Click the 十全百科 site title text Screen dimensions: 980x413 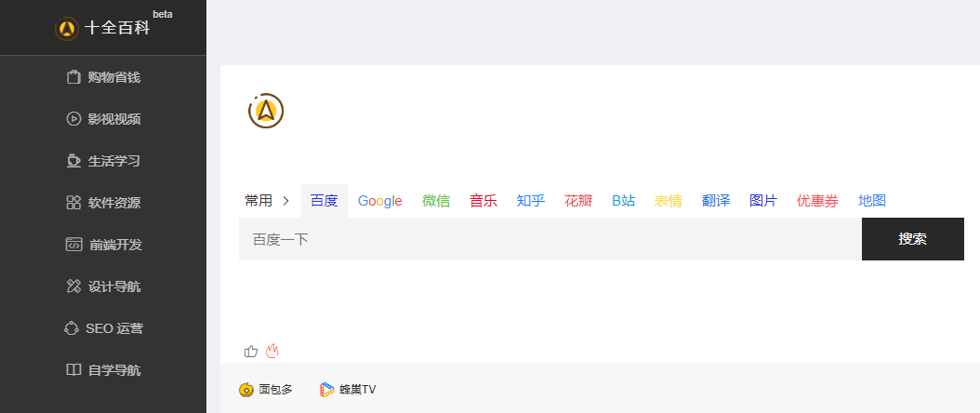pyautogui.click(x=117, y=28)
